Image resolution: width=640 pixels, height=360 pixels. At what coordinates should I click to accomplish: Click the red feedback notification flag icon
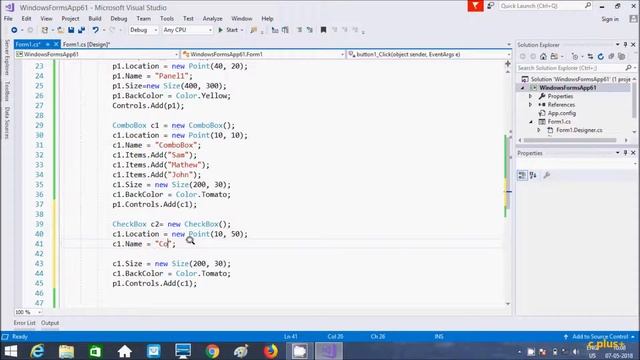click(475, 6)
